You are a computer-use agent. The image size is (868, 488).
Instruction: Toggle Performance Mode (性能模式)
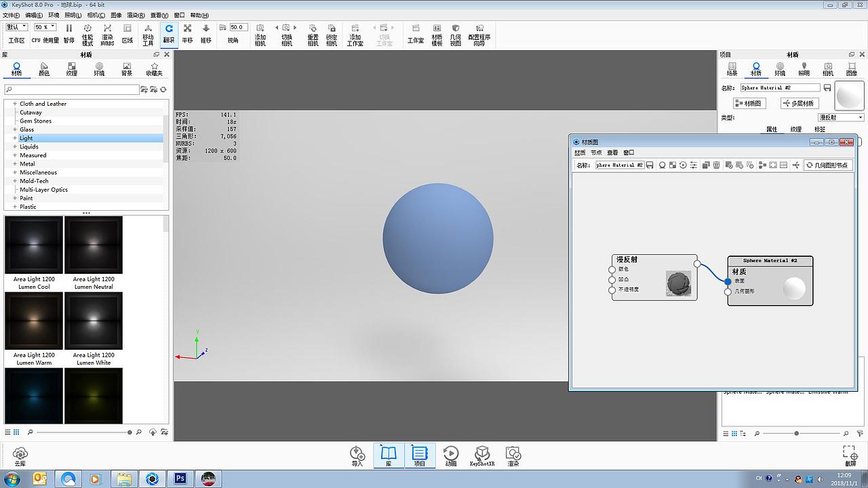tap(87, 35)
